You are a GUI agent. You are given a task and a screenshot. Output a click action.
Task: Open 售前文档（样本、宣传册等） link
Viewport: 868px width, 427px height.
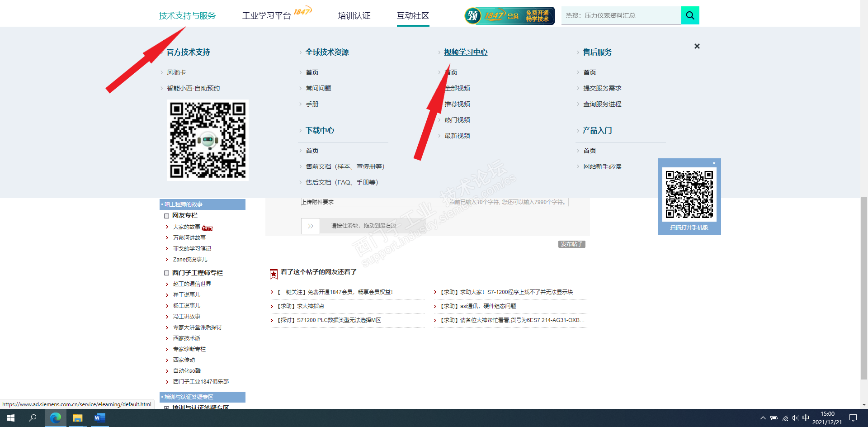tap(345, 166)
